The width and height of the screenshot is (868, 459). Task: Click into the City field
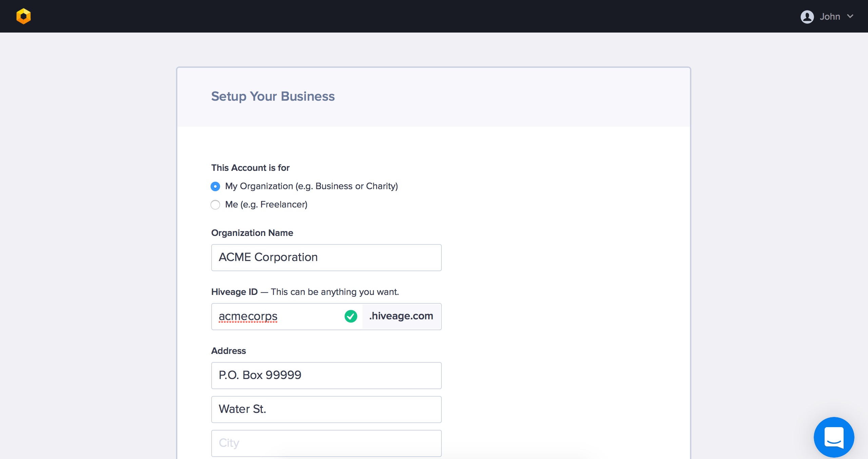coord(326,443)
